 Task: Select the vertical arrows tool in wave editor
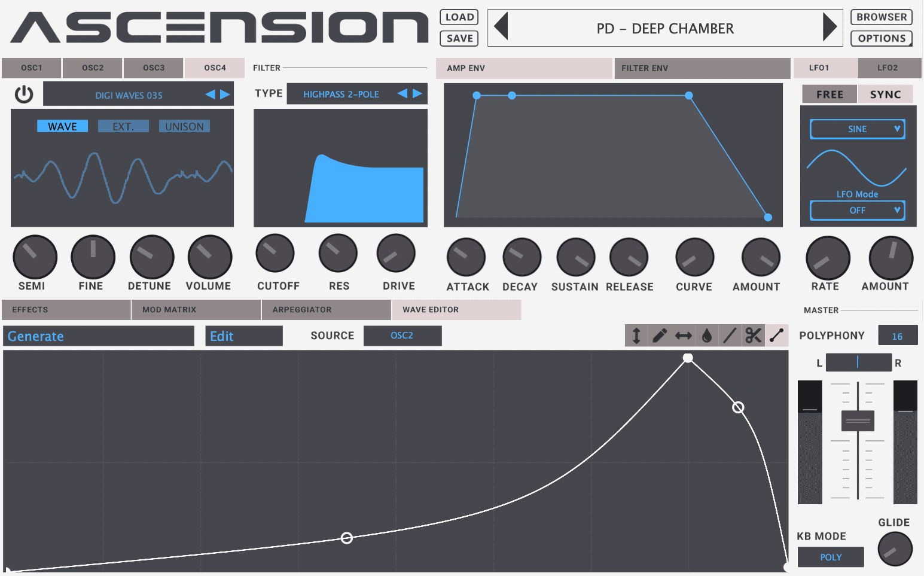(636, 336)
